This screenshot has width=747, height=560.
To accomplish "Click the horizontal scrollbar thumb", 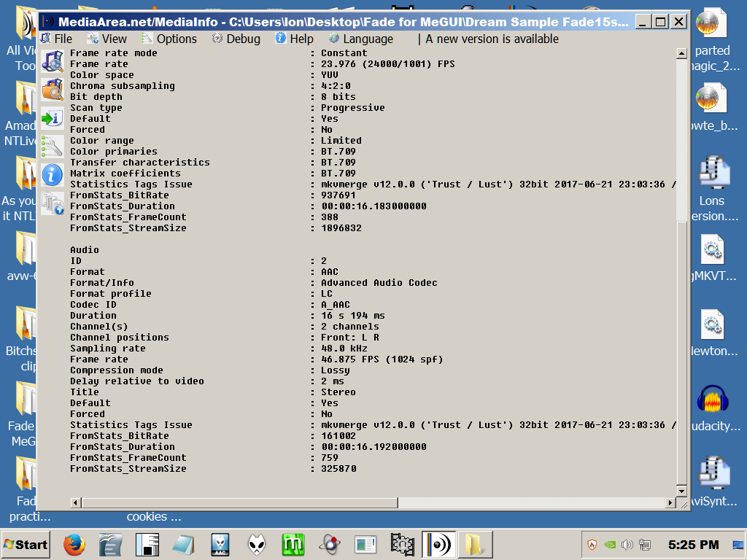I will coord(239,502).
